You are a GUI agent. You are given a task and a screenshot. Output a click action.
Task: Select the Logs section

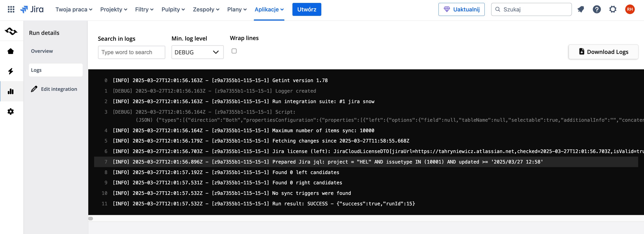[x=56, y=70]
